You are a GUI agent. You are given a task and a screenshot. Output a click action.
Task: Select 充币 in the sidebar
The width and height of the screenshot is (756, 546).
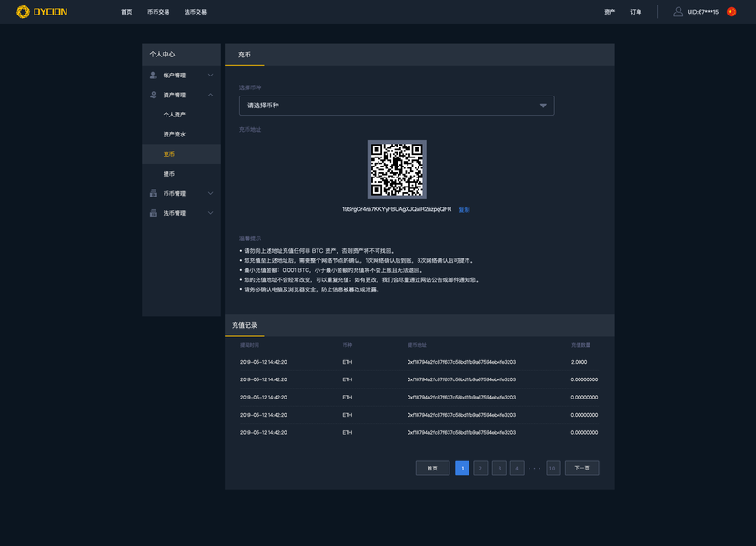(x=168, y=155)
